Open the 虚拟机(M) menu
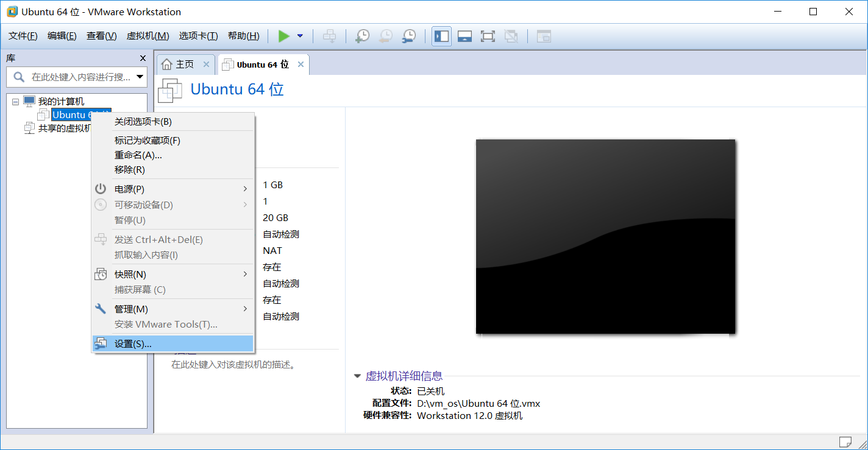Image resolution: width=868 pixels, height=450 pixels. 148,36
